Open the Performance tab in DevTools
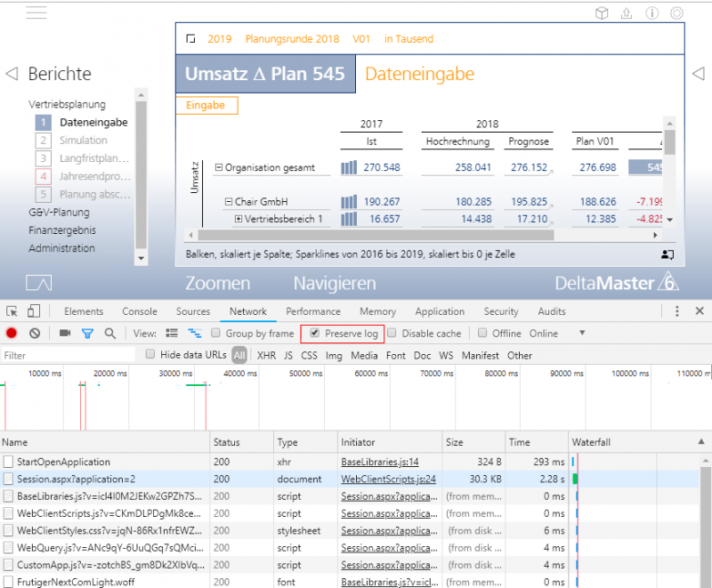The width and height of the screenshot is (712, 588). coord(312,311)
